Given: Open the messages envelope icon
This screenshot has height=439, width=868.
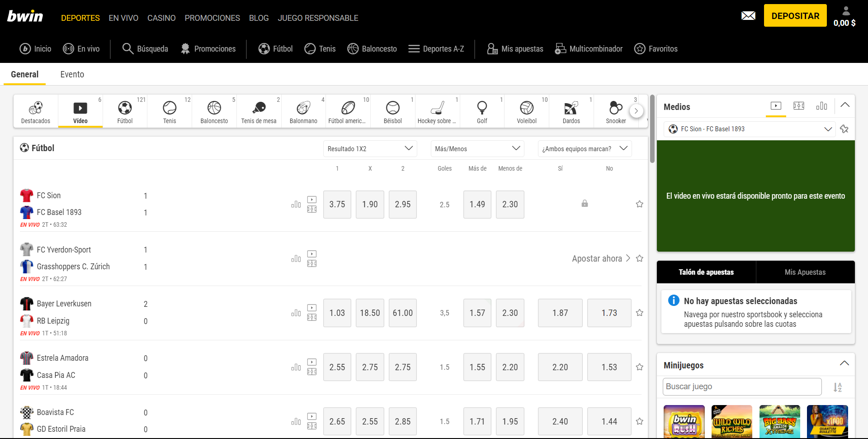Looking at the screenshot, I should 748,16.
